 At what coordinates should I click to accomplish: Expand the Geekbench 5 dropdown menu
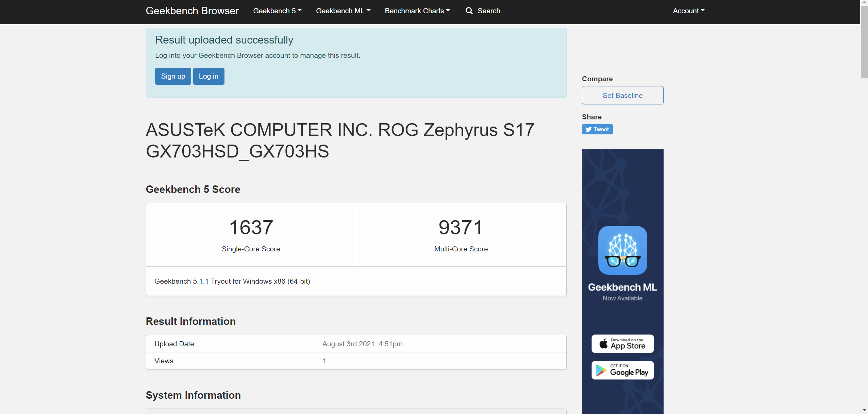click(277, 11)
